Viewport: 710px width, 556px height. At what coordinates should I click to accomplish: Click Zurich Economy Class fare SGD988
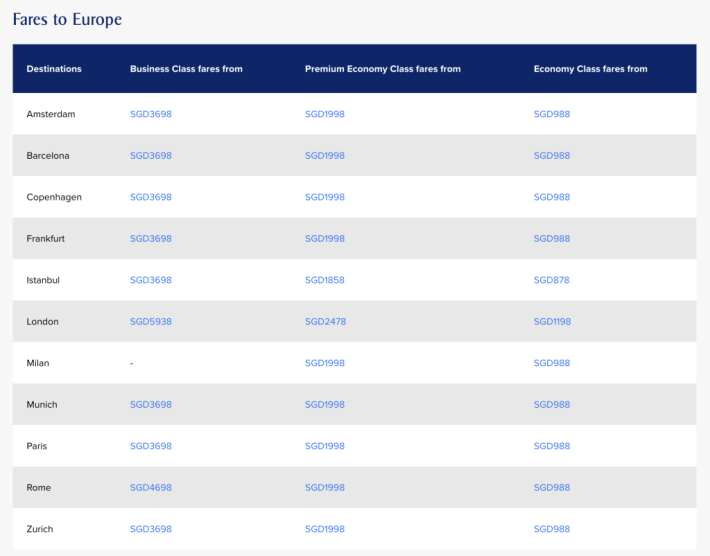[551, 529]
